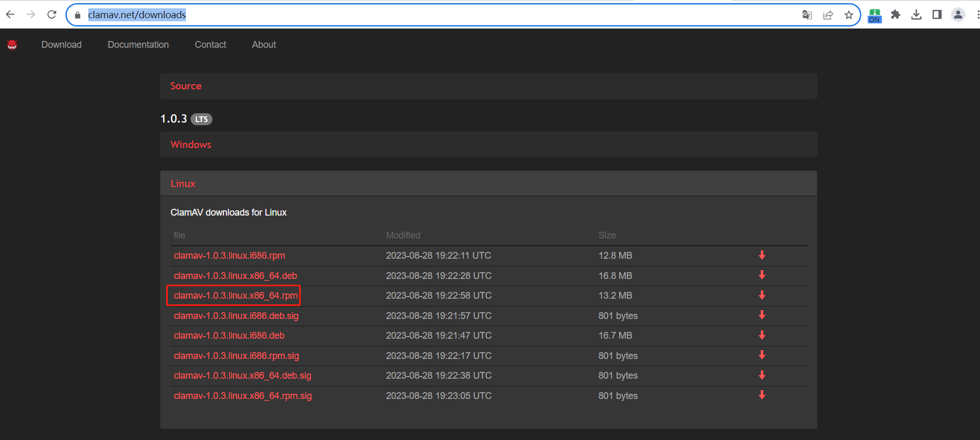The height and width of the screenshot is (440, 980).
Task: Click the browser forward arrow
Action: tap(31, 15)
